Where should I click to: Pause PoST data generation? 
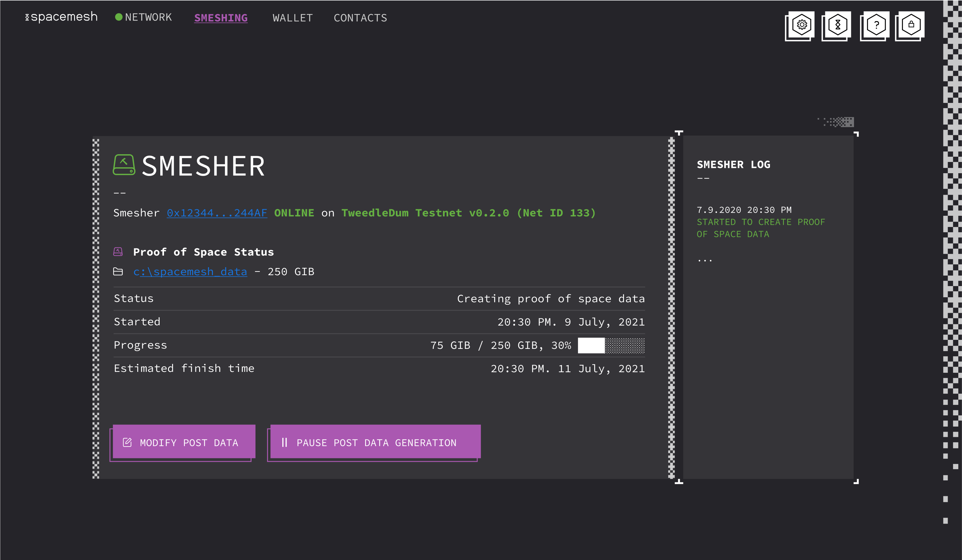click(x=375, y=442)
